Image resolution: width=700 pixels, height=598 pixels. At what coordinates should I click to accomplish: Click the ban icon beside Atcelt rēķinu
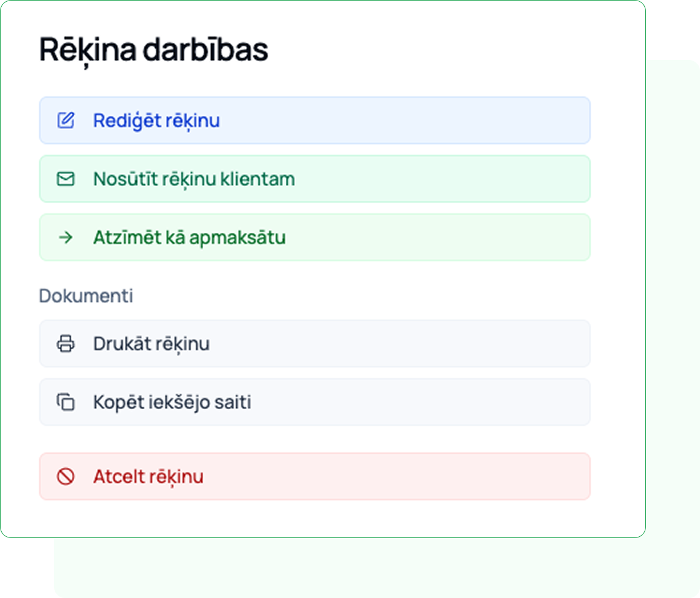tap(65, 477)
